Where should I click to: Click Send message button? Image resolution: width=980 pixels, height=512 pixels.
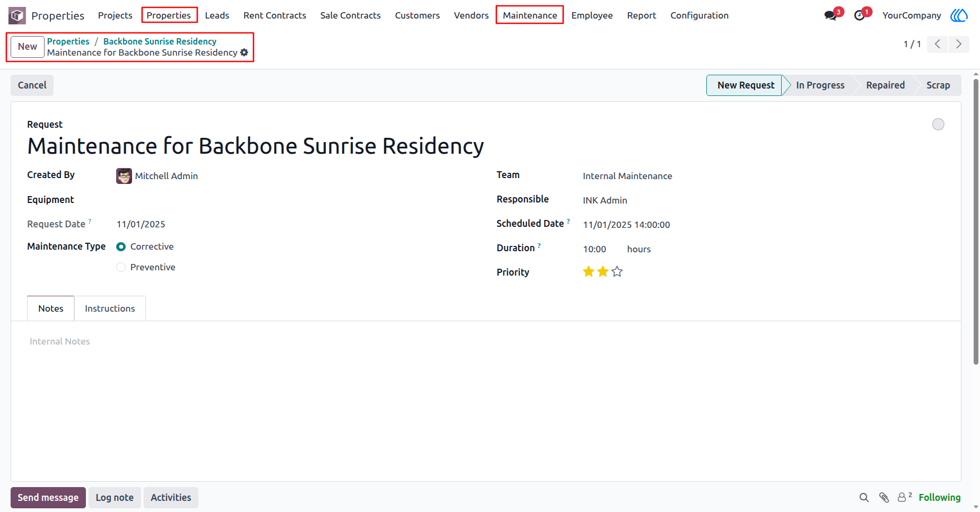pos(48,498)
